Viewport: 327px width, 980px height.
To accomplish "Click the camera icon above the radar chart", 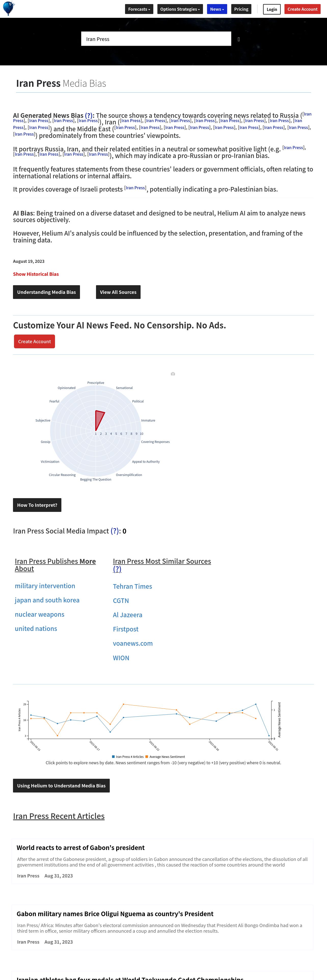I will tap(173, 374).
